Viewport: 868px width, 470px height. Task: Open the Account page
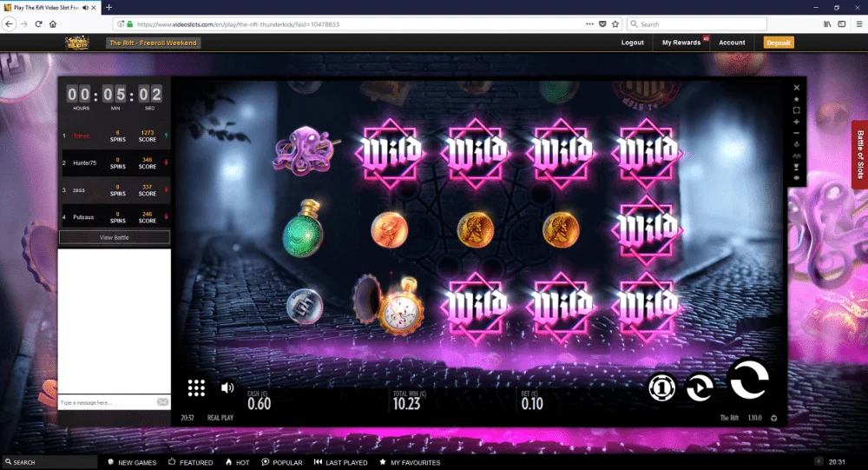tap(732, 43)
